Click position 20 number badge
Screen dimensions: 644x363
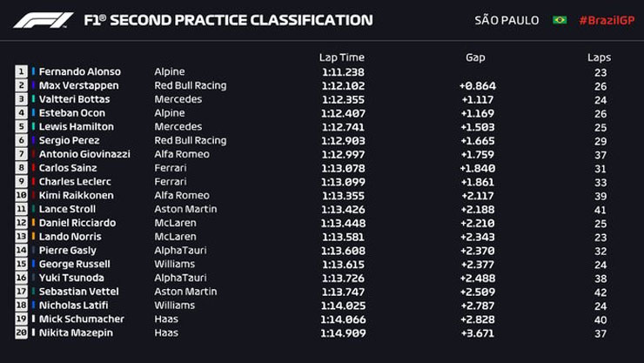click(x=21, y=333)
